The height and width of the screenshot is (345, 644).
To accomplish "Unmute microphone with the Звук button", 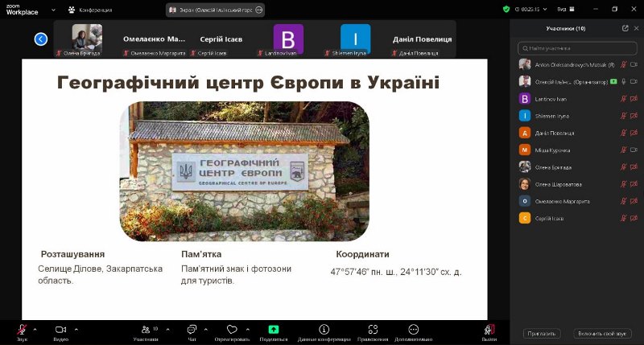I will click(22, 330).
